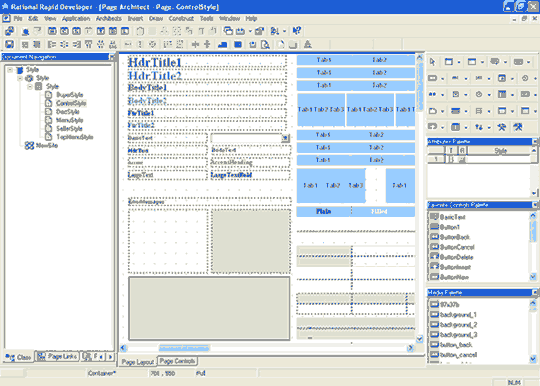Click the Filled tab on the canvas

click(x=379, y=211)
